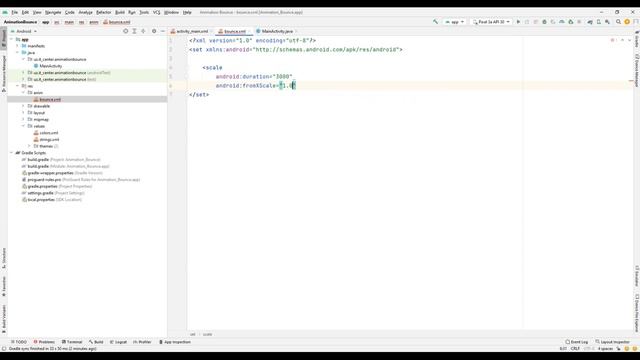Click 'bounce.xml' in the breadcrumb navigation bar

pyautogui.click(x=117, y=22)
